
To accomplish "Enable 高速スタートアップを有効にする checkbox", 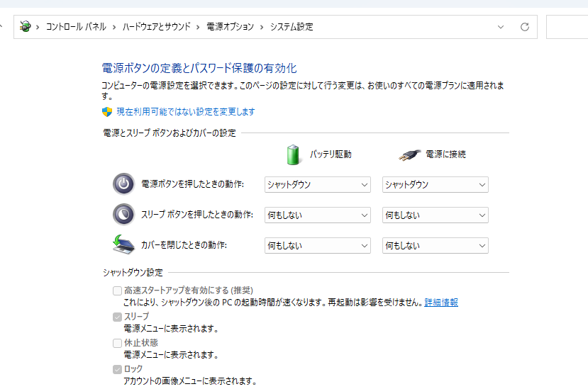I will tap(117, 291).
